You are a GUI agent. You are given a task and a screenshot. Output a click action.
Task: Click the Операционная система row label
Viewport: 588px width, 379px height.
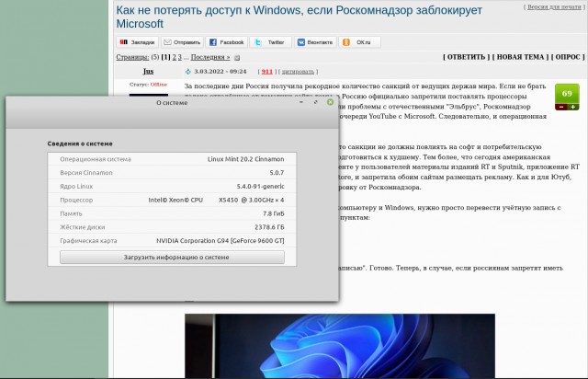tap(96, 159)
